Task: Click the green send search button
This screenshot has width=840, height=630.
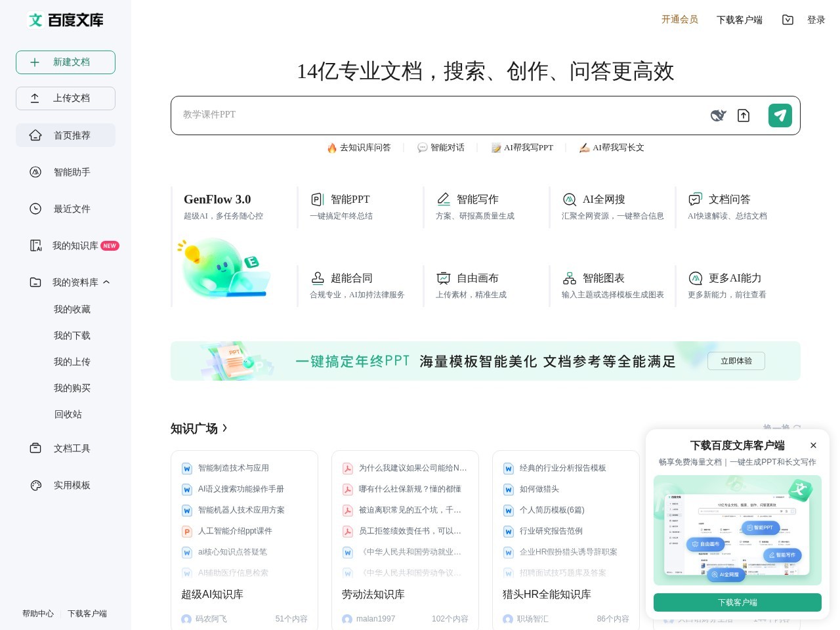Action: [x=780, y=115]
